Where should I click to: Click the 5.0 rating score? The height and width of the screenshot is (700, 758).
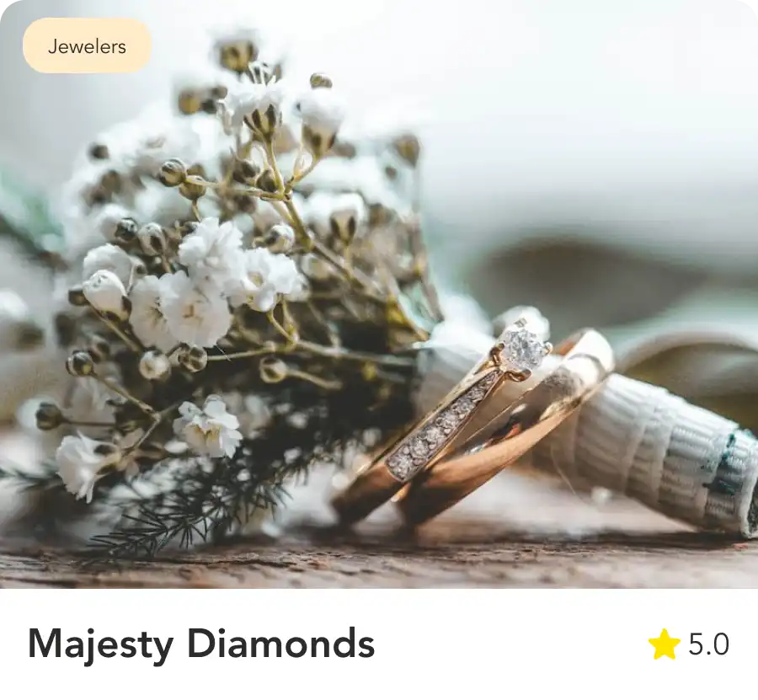[708, 644]
